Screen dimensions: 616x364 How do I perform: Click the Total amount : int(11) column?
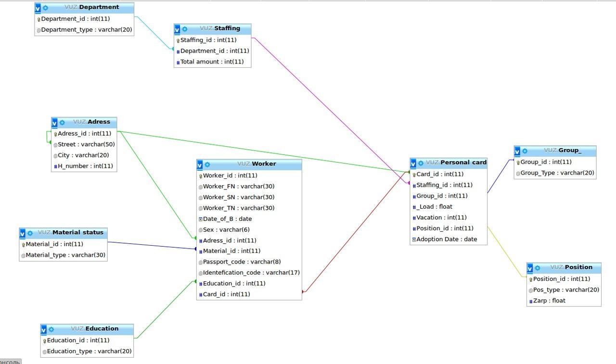pos(212,62)
